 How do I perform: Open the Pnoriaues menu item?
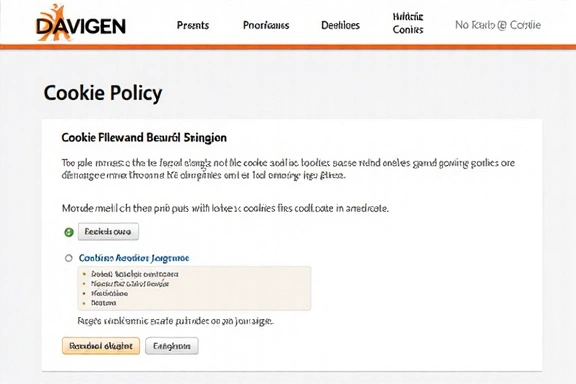266,25
